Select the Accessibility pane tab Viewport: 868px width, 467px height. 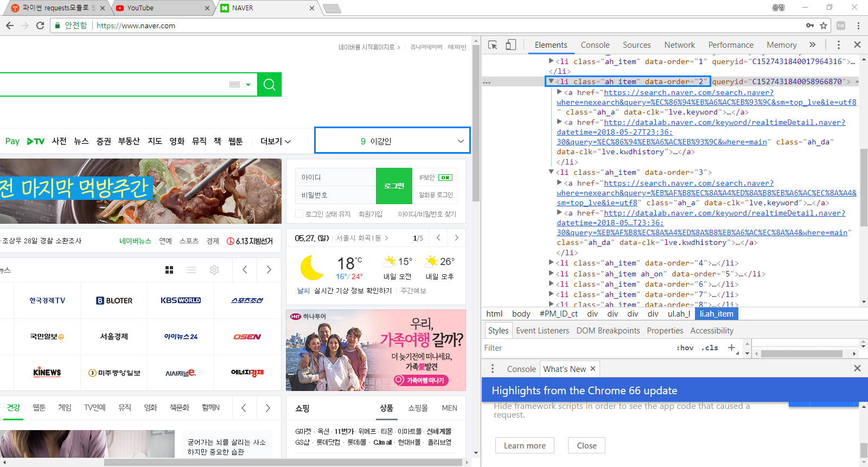click(712, 330)
